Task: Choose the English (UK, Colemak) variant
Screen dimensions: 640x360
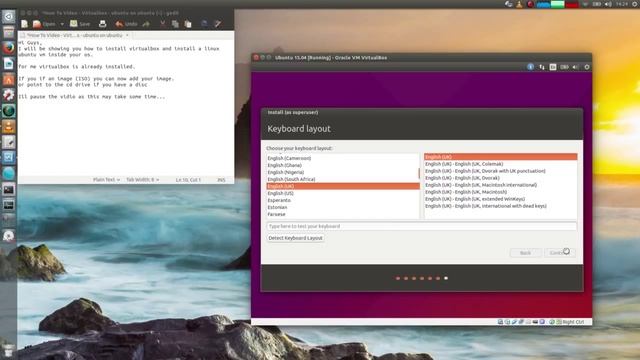Action: [x=500, y=164]
